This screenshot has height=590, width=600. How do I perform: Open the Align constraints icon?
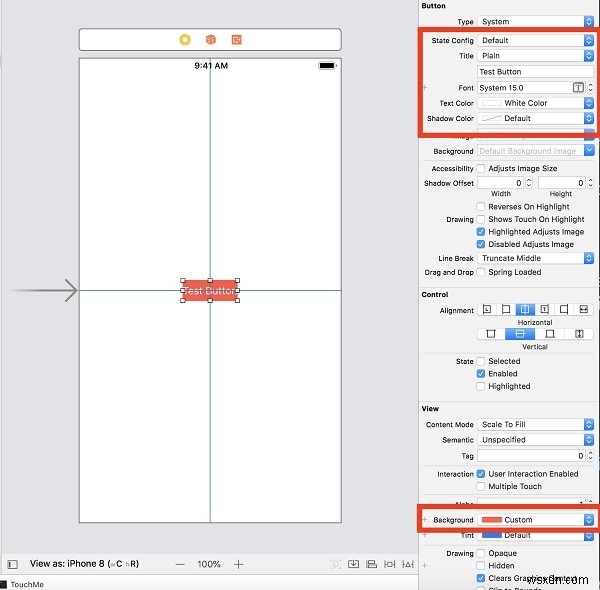[x=371, y=564]
